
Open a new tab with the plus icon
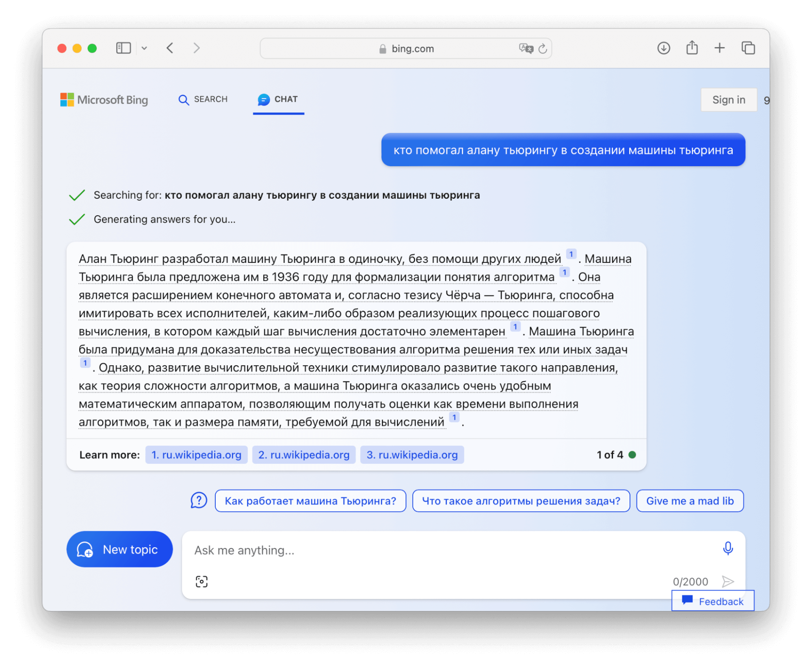(719, 48)
